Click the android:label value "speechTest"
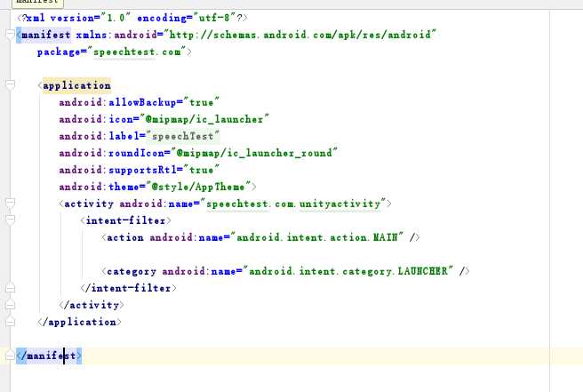The width and height of the screenshot is (583, 392). (182, 136)
